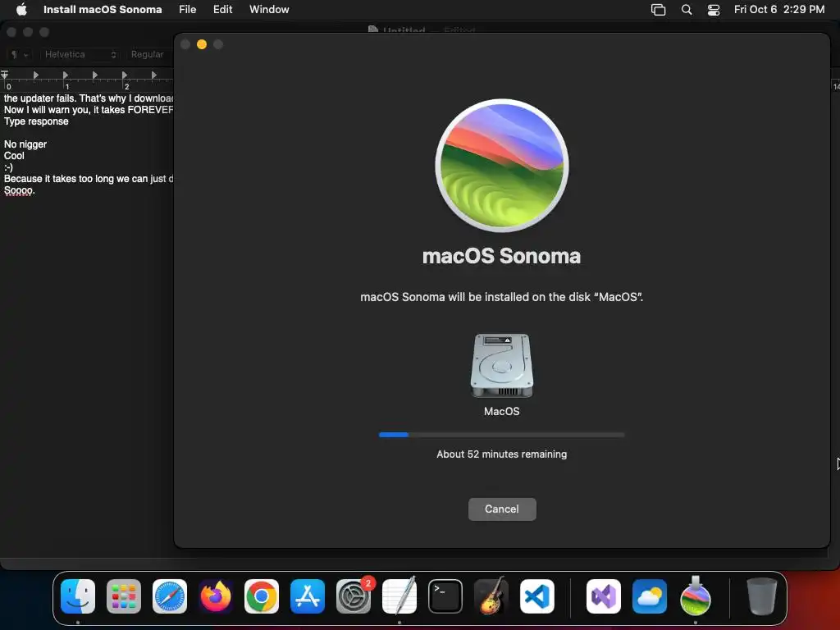The image size is (840, 630).
Task: Click the "macOS Sonoma" heading
Action: click(x=501, y=256)
